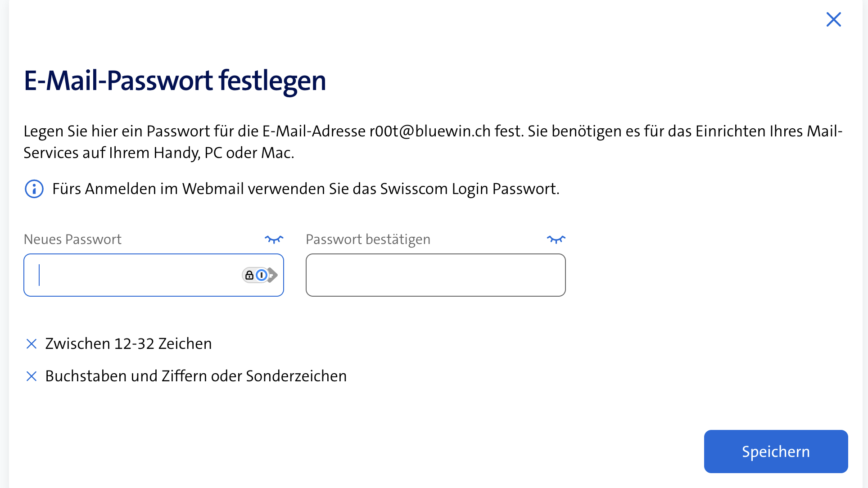Focus the Neues Passwort input field
This screenshot has height=488, width=868.
pyautogui.click(x=135, y=275)
